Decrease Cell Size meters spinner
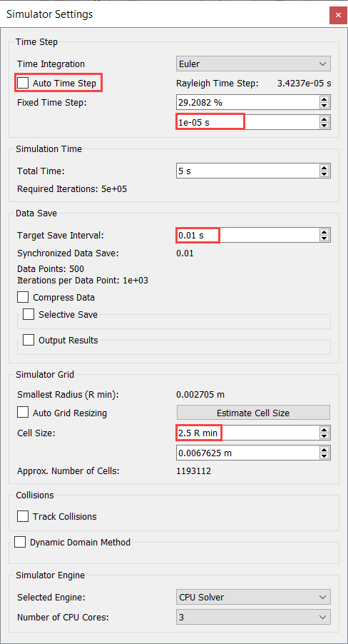Screen dimensions: 348x644 tap(324, 456)
